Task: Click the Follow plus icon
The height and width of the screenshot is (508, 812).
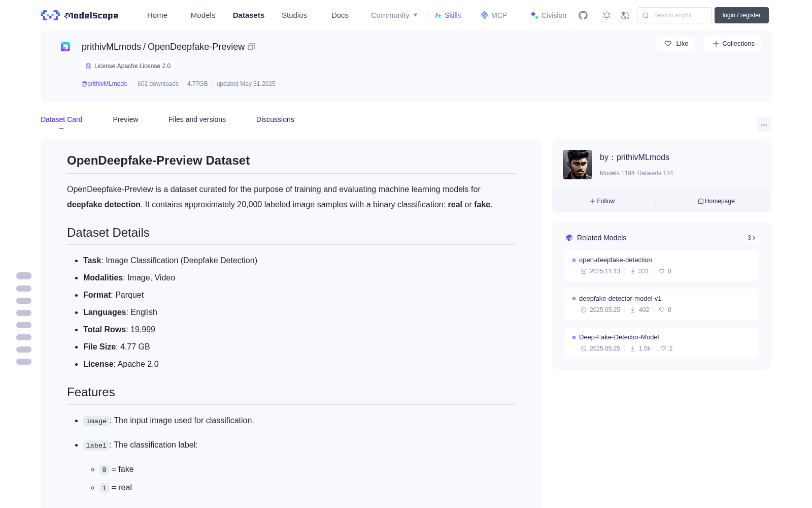Action: pyautogui.click(x=593, y=201)
